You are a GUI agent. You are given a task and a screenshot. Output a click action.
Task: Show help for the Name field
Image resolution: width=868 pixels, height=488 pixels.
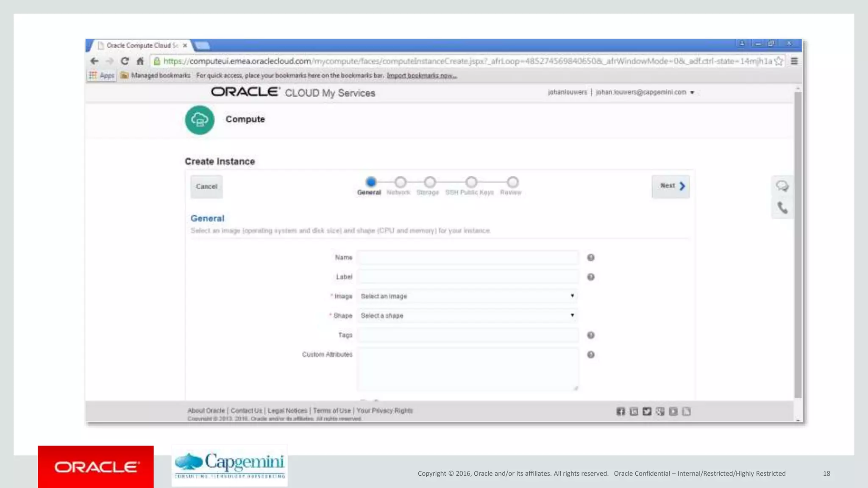pos(590,258)
